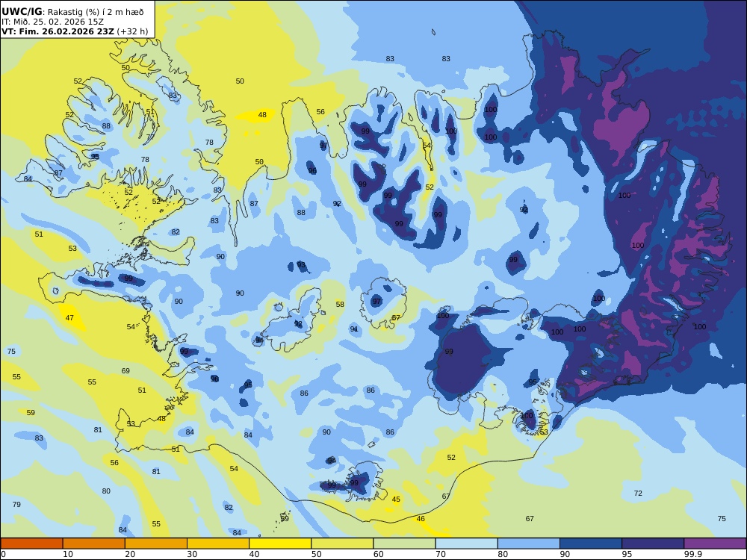747x560 pixels.
Task: Click the 30–40 golden legend segment
Action: [x=218, y=544]
